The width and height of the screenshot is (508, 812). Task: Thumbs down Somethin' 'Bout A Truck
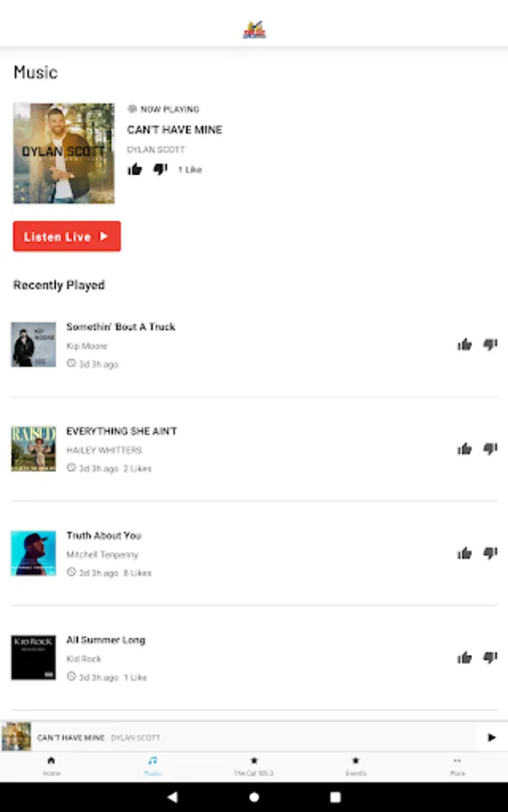[490, 345]
